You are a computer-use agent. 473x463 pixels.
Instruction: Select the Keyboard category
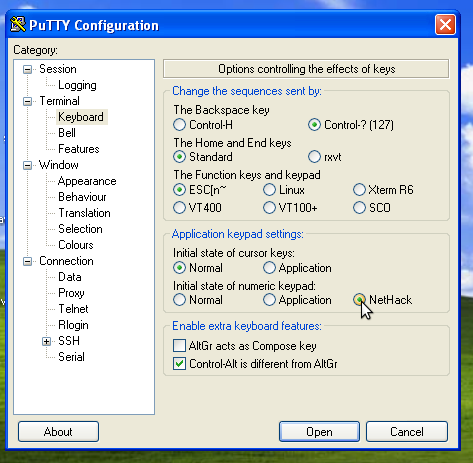[x=81, y=117]
